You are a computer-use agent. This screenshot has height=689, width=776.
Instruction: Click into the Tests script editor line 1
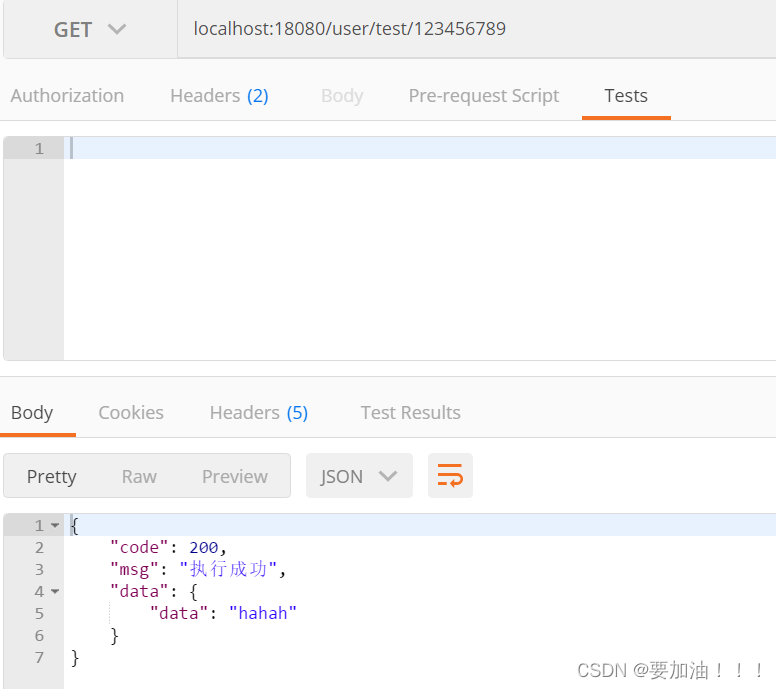tap(420, 148)
